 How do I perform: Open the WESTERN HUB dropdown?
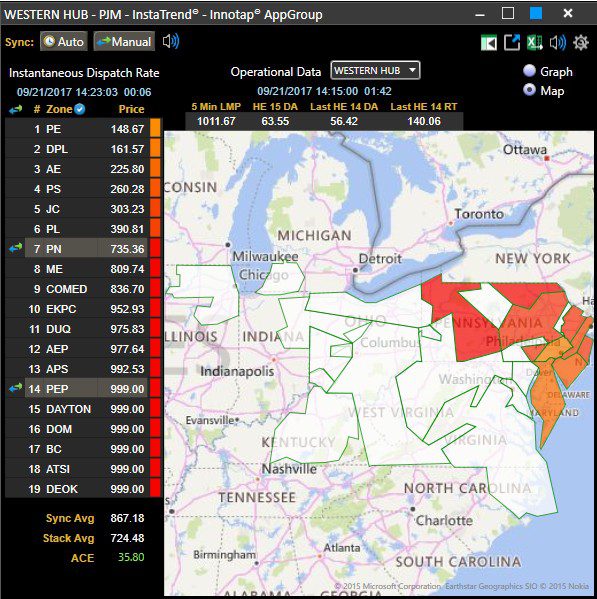tap(375, 71)
